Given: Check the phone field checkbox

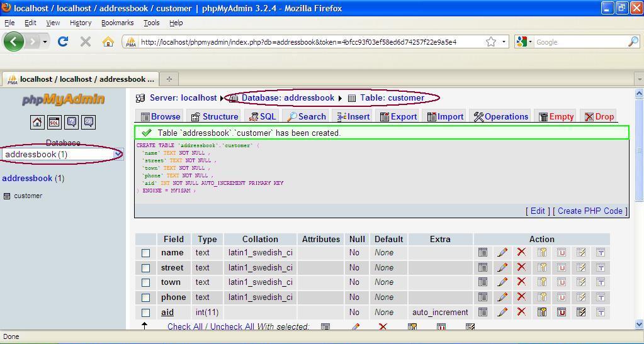Looking at the screenshot, I should (x=146, y=297).
